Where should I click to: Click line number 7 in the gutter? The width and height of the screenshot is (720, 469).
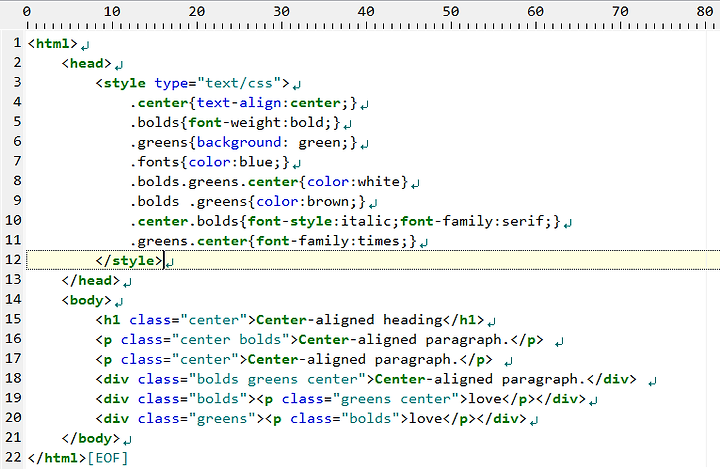point(17,161)
